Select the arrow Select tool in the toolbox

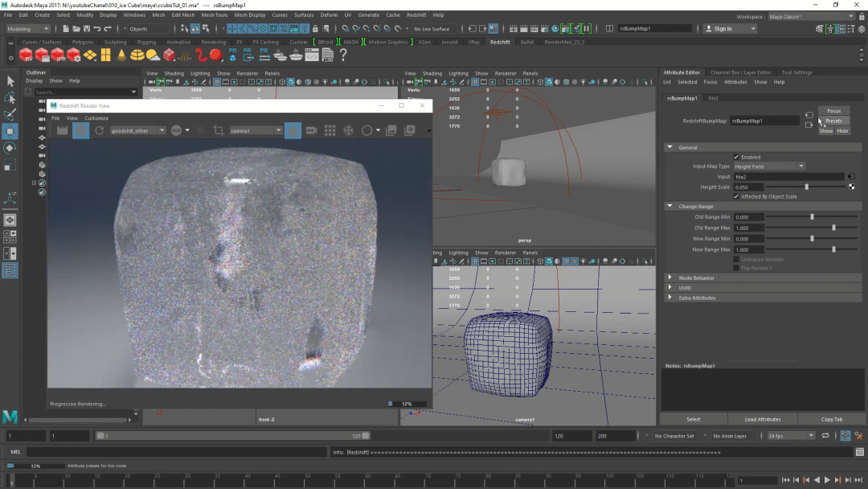click(10, 81)
